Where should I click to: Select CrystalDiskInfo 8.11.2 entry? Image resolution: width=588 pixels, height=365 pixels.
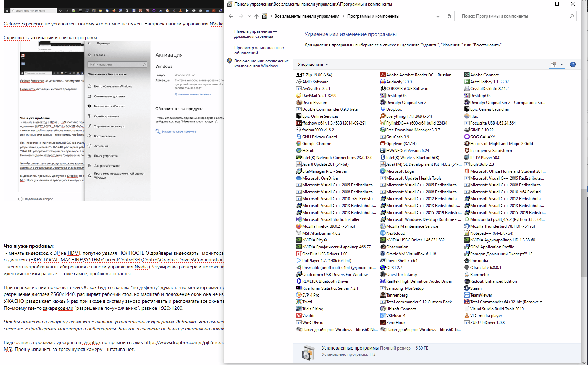point(486,89)
